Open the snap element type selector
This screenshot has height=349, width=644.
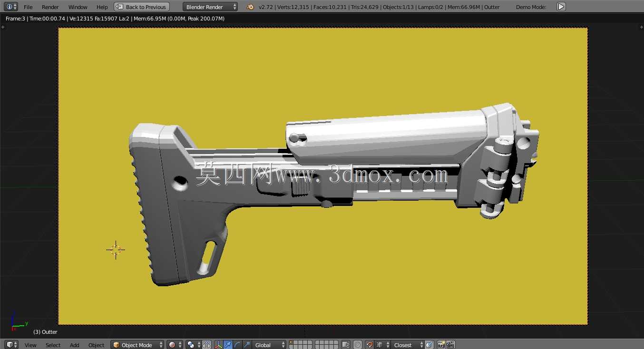(x=382, y=345)
